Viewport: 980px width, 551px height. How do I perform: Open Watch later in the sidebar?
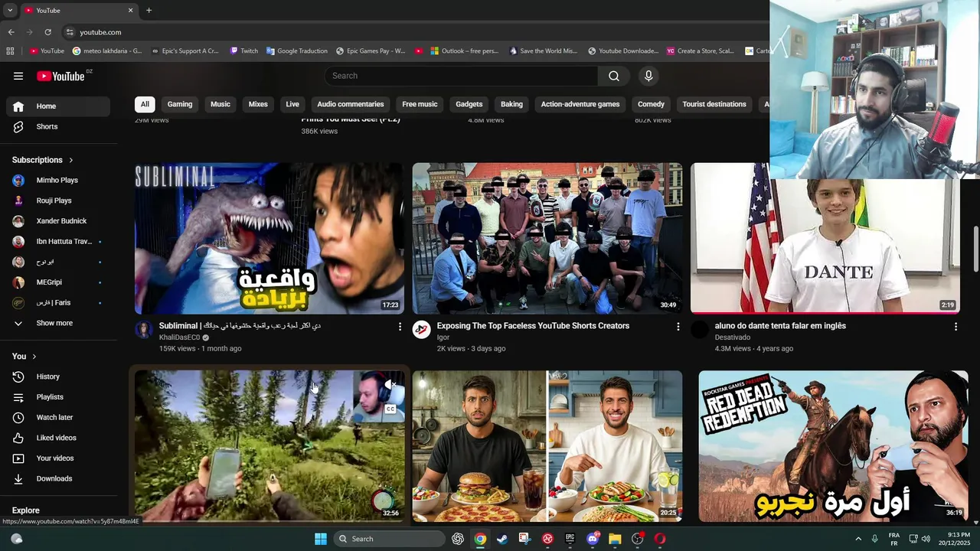coord(58,417)
